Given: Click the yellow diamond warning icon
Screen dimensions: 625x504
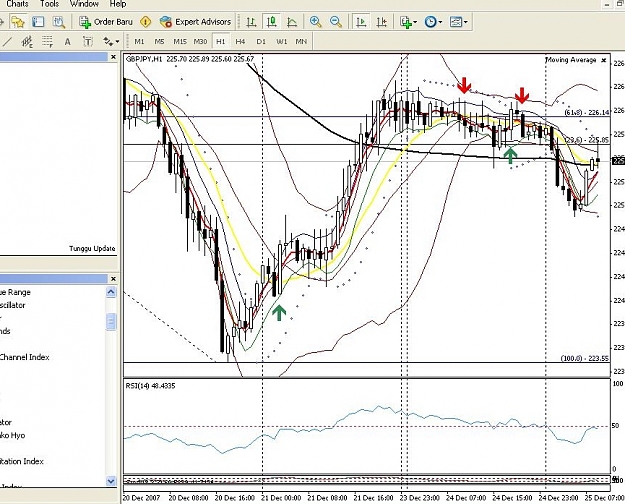Looking at the screenshot, I should pos(146,22).
